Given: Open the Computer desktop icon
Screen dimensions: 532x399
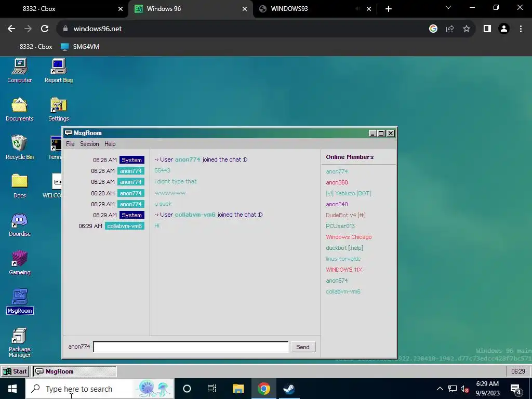Looking at the screenshot, I should pos(20,71).
